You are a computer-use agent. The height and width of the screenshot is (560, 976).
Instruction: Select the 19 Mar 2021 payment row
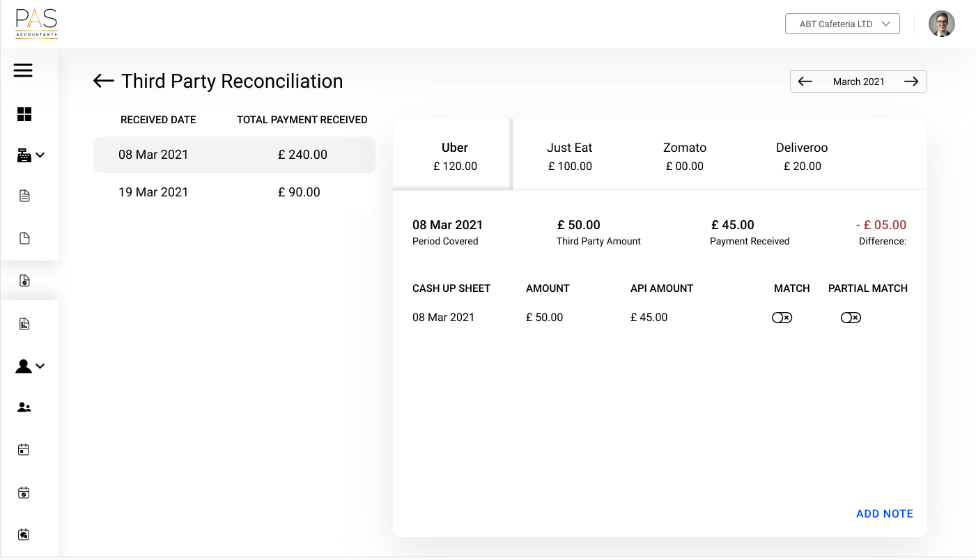pyautogui.click(x=234, y=192)
